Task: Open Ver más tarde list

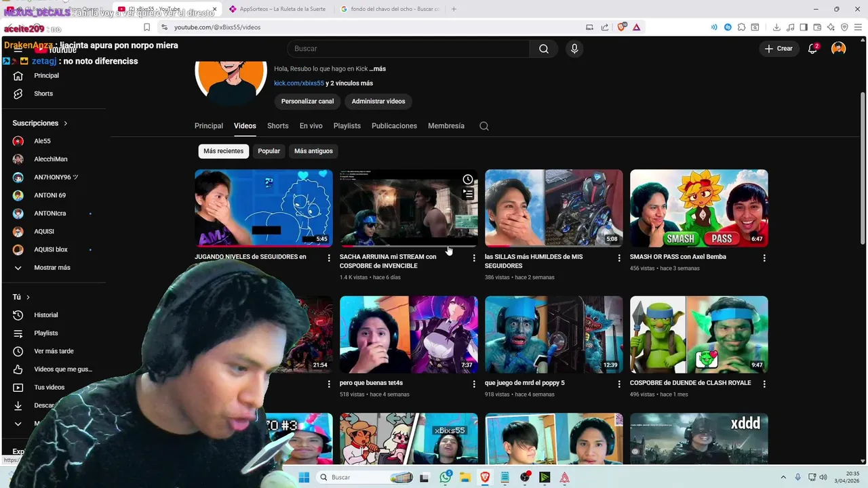Action: pos(54,351)
